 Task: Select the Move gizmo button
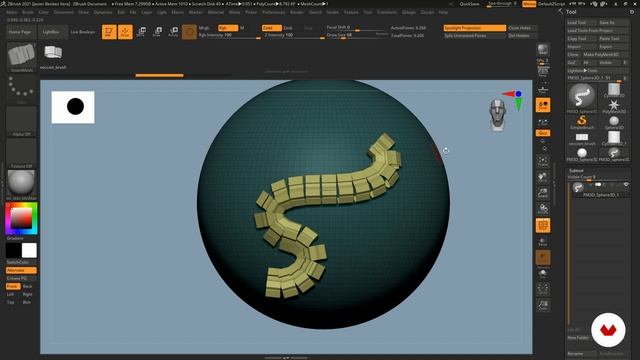click(142, 32)
